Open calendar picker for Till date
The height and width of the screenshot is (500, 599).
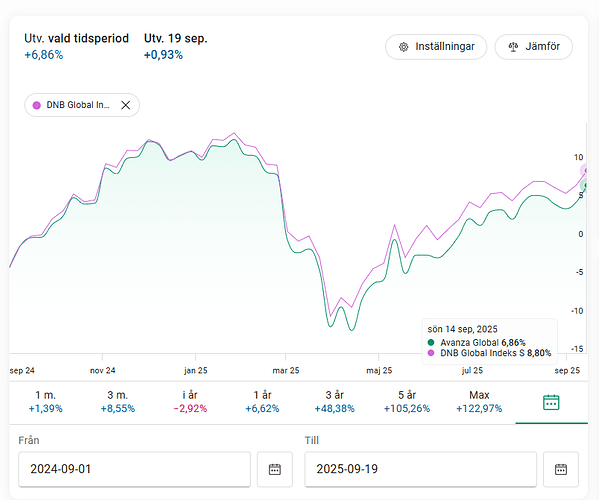[x=561, y=469]
